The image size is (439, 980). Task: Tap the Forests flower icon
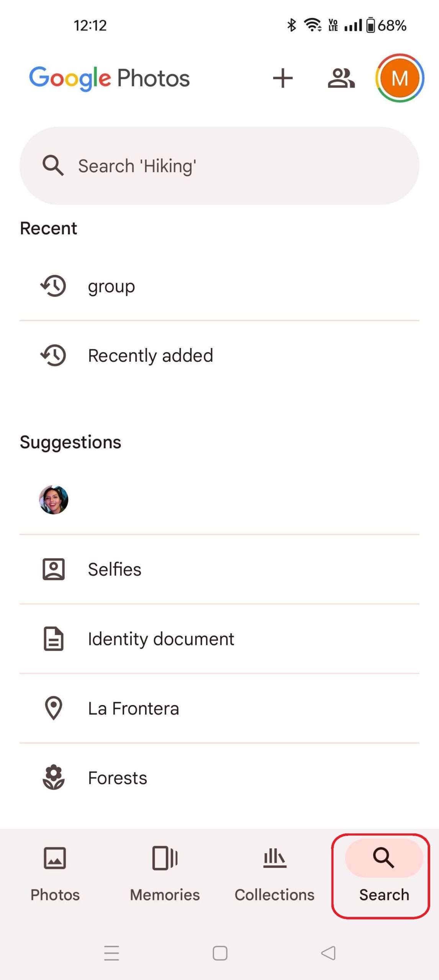tap(54, 777)
